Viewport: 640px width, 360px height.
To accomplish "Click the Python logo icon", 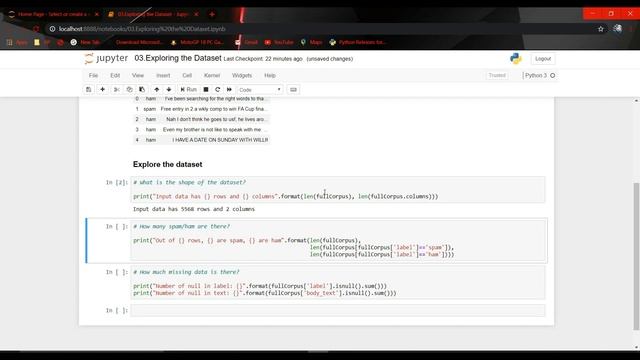I will [x=516, y=58].
